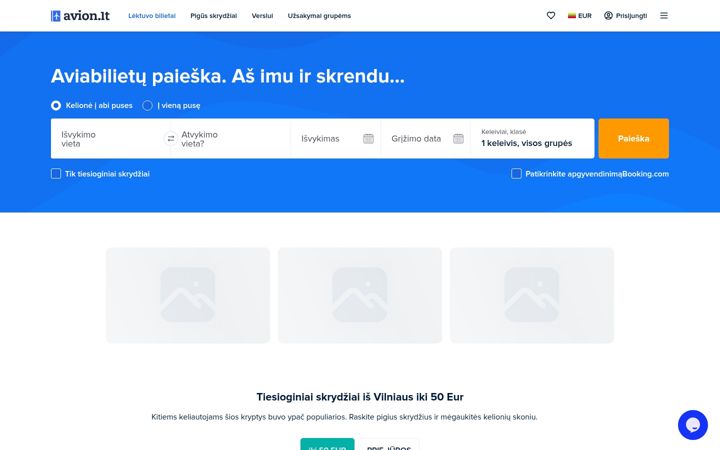Screen dimensions: 720x450
Task: Open favorites heart icon
Action: tap(551, 16)
